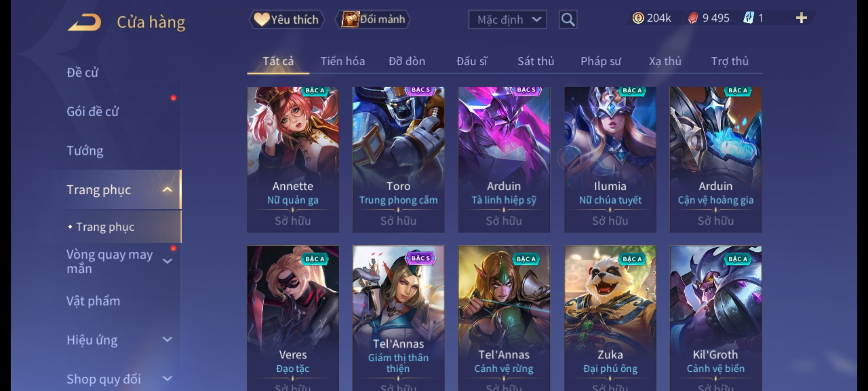The width and height of the screenshot is (868, 391).
Task: Expand the Shop quy đổi section
Action: 167,379
